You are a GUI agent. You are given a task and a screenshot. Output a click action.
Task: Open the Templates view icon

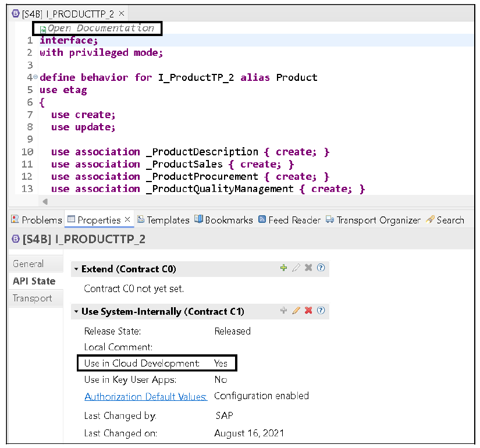tap(141, 220)
